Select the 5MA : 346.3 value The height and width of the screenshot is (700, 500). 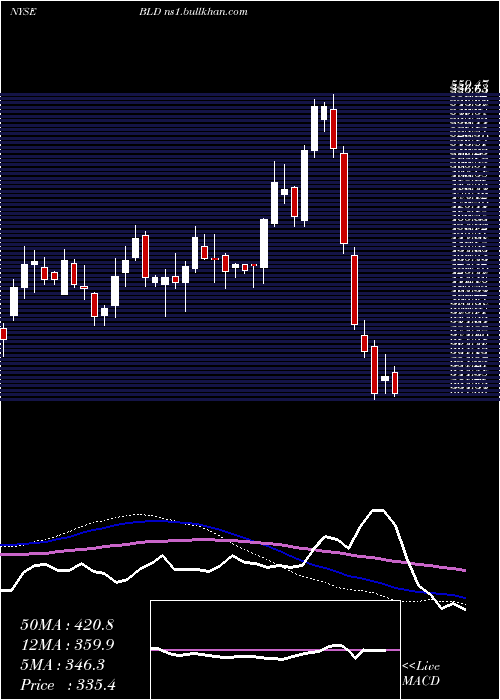click(x=62, y=665)
